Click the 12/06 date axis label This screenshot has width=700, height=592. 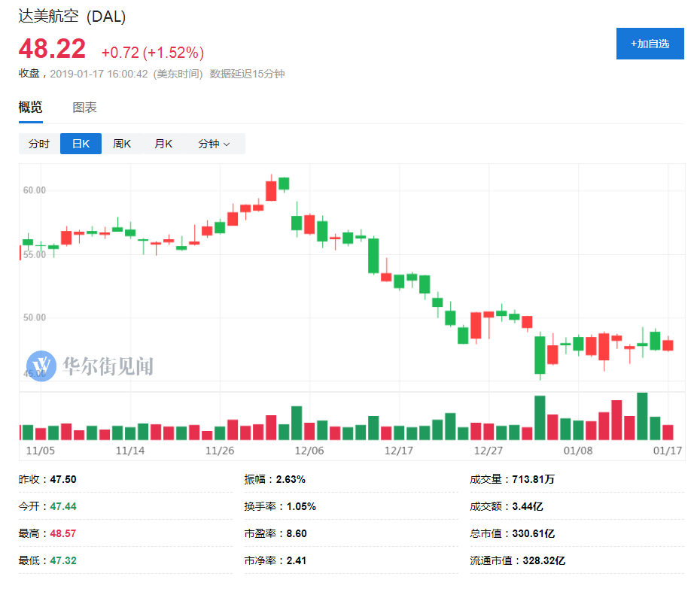309,451
